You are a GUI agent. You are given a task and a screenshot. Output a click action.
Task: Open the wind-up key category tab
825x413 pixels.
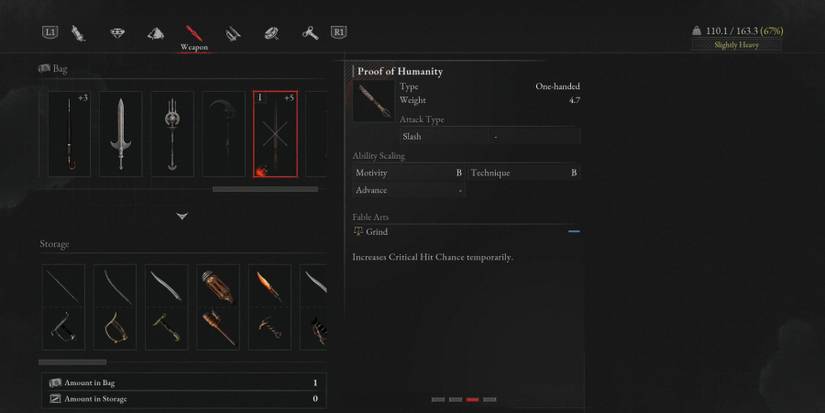310,34
